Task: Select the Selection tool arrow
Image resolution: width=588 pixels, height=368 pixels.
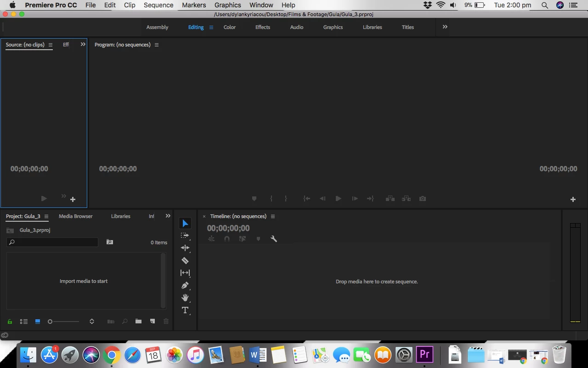Action: tap(185, 224)
